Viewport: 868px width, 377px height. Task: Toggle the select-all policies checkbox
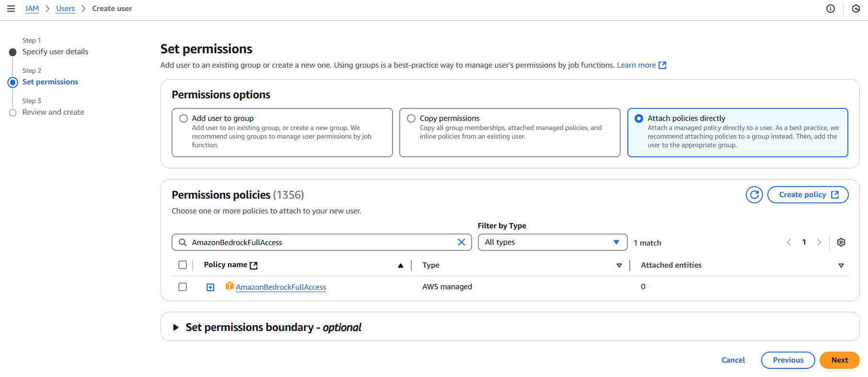tap(183, 265)
